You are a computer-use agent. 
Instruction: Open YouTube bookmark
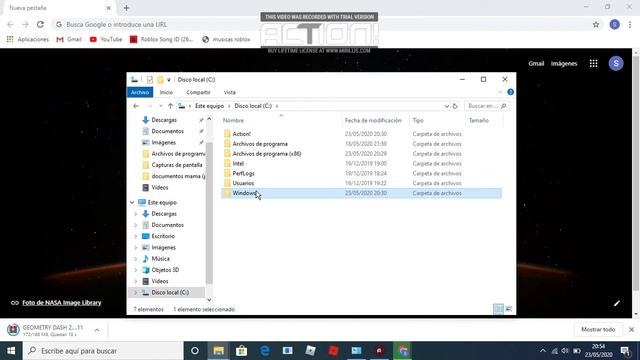tap(106, 39)
